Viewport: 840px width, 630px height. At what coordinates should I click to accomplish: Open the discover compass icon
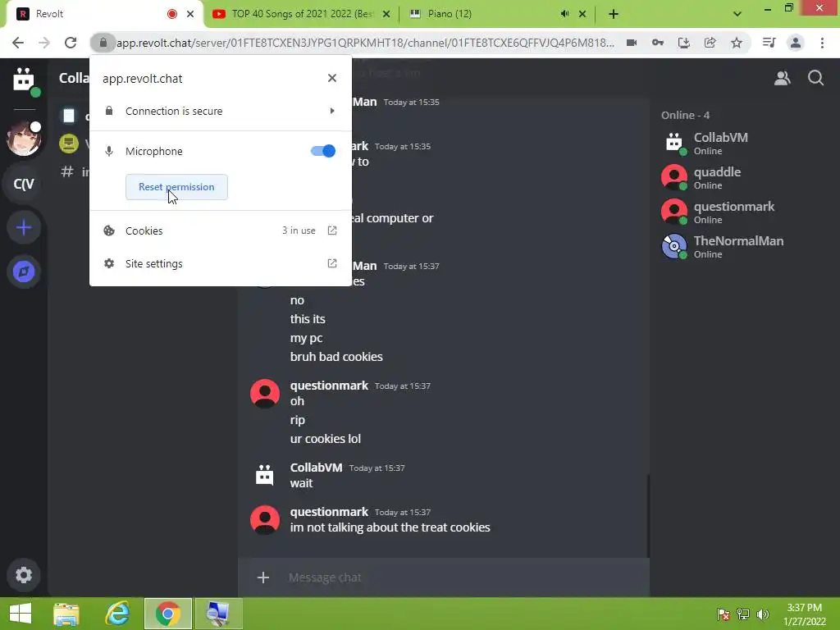[x=24, y=272]
